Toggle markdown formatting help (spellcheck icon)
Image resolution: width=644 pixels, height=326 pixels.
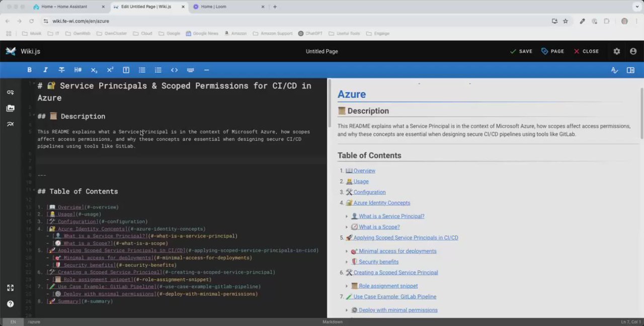[x=614, y=70]
